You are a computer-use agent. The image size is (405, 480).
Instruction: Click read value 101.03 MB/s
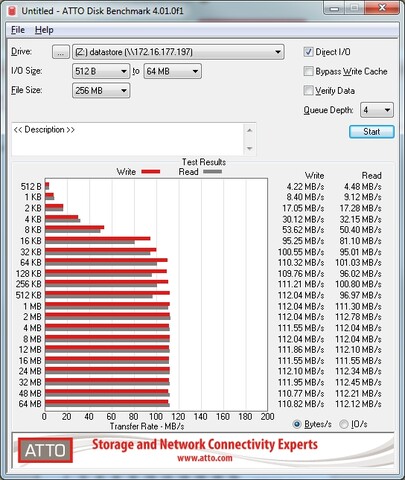point(358,262)
